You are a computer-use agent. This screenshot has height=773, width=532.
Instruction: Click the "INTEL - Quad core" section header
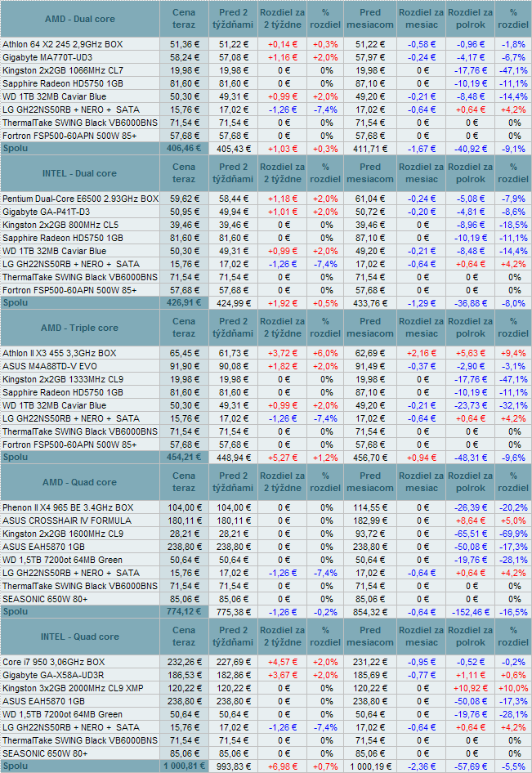point(80,637)
